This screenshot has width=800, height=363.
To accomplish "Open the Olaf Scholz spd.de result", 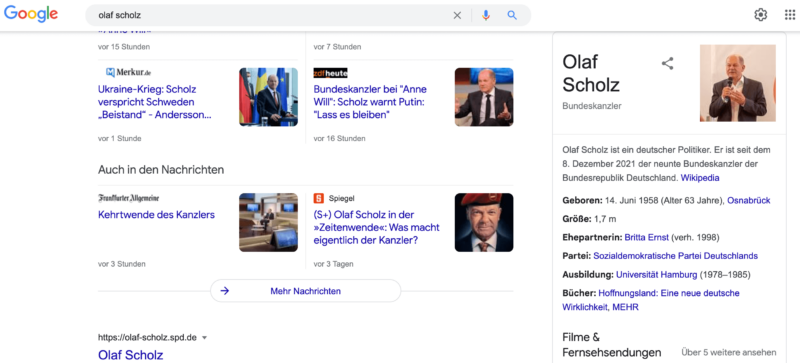I will coord(131,355).
